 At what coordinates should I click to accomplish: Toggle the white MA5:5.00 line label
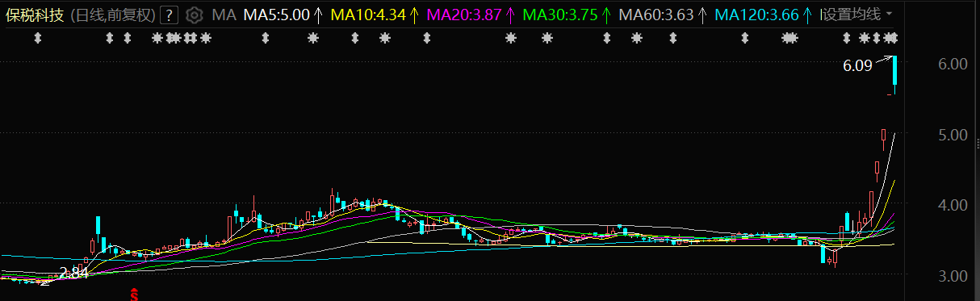click(276, 15)
